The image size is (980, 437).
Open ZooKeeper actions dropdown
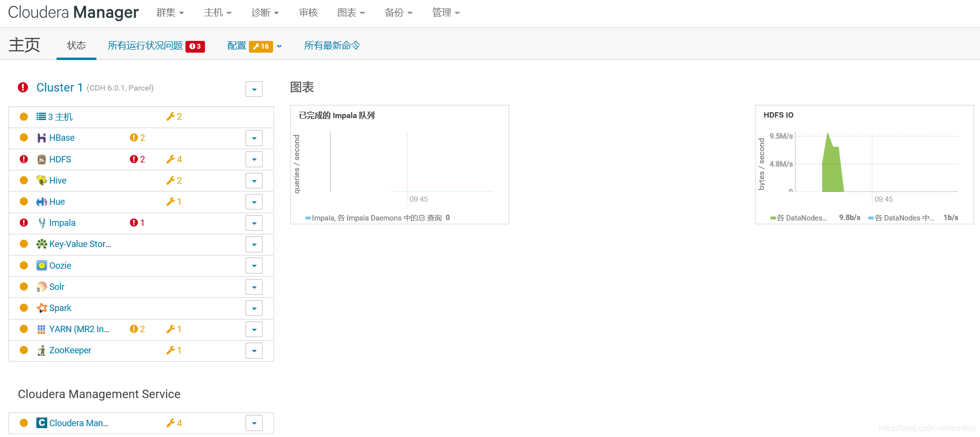(x=254, y=351)
